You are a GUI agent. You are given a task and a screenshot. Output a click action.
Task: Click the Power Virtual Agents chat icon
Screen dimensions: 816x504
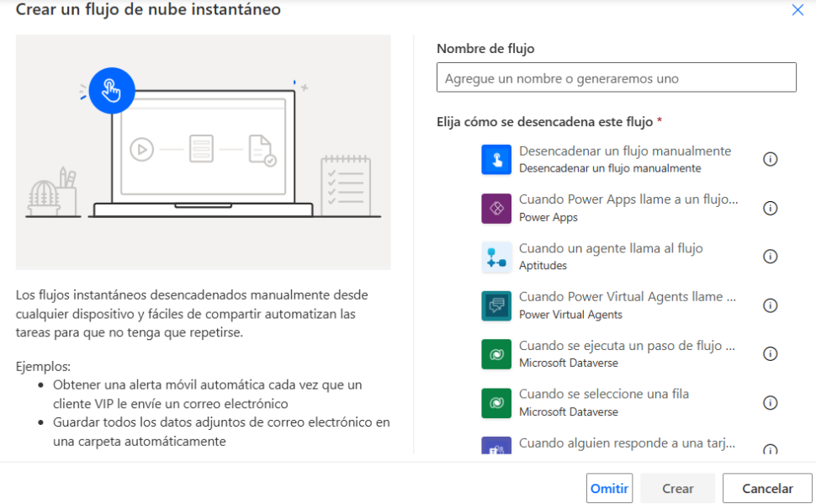pos(496,305)
